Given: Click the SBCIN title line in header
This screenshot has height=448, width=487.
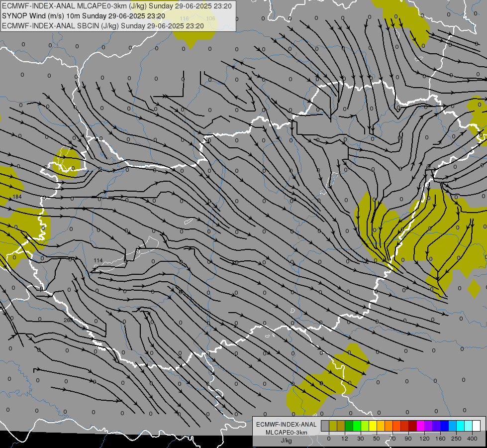Looking at the screenshot, I should [x=103, y=26].
